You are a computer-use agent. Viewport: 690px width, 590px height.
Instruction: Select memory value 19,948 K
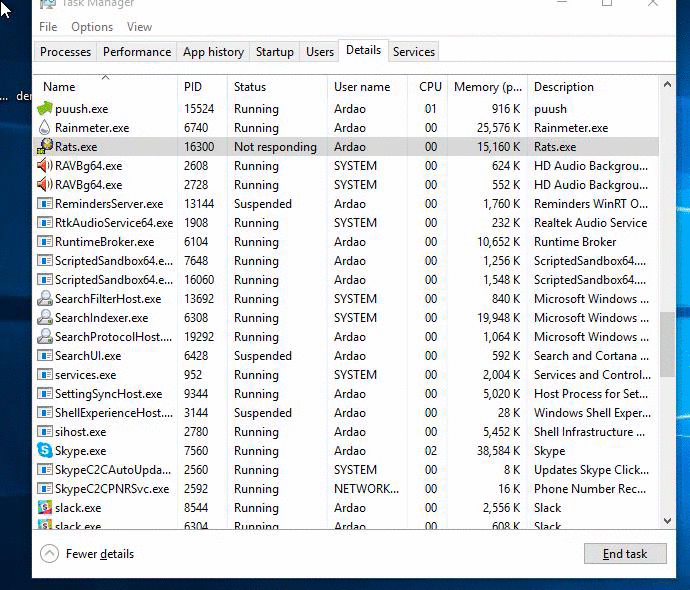point(498,318)
